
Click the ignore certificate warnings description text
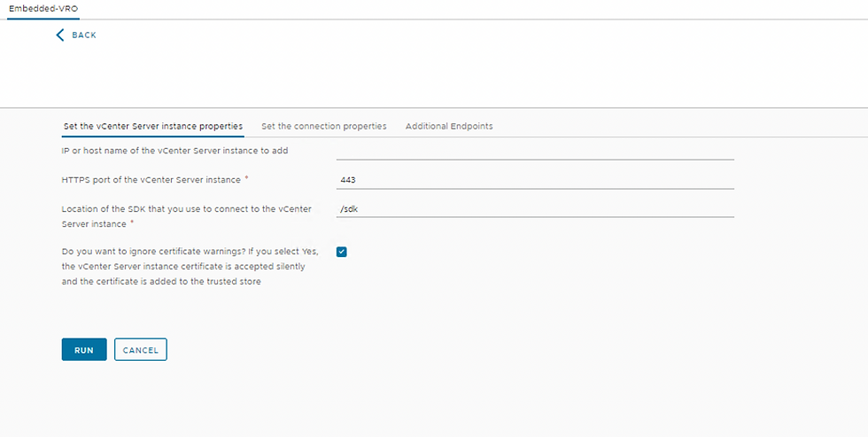(x=190, y=267)
